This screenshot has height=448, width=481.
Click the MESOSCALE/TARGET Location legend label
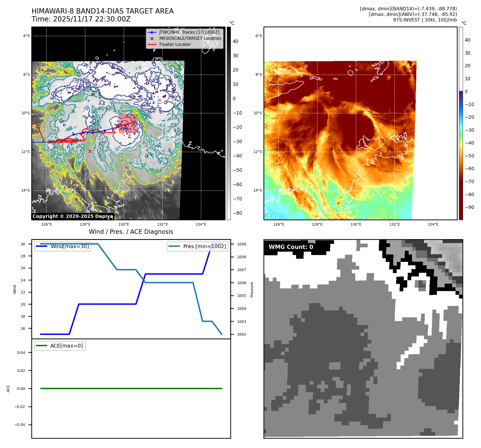coord(190,38)
